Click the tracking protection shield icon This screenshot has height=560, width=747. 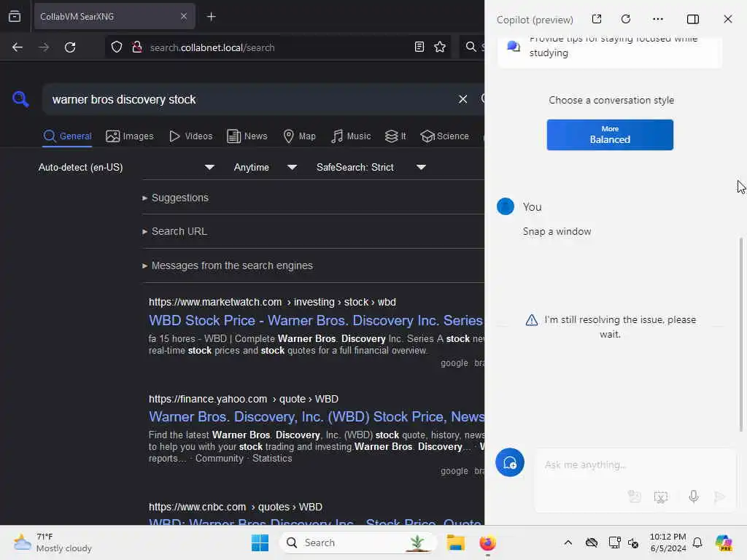(117, 47)
